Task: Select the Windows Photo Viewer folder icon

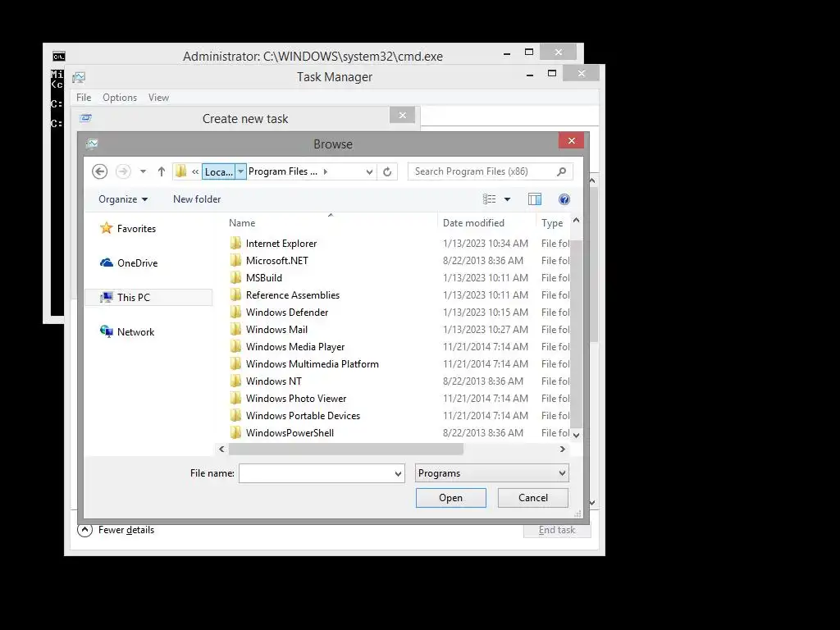Action: click(x=235, y=398)
